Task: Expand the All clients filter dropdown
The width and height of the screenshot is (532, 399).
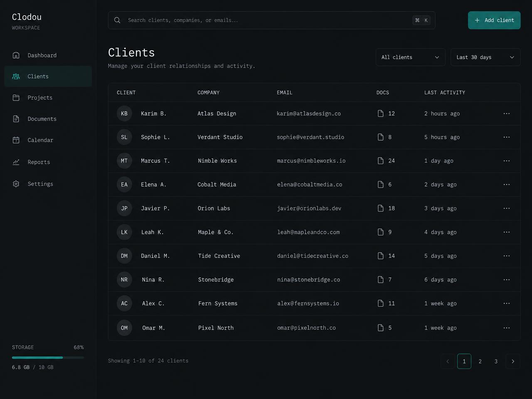Action: pos(410,57)
